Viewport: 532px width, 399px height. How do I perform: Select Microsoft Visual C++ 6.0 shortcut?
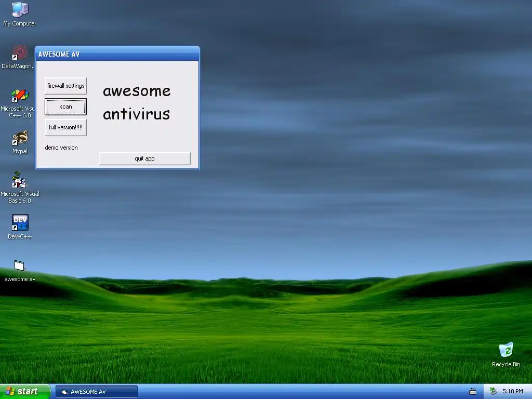click(18, 103)
